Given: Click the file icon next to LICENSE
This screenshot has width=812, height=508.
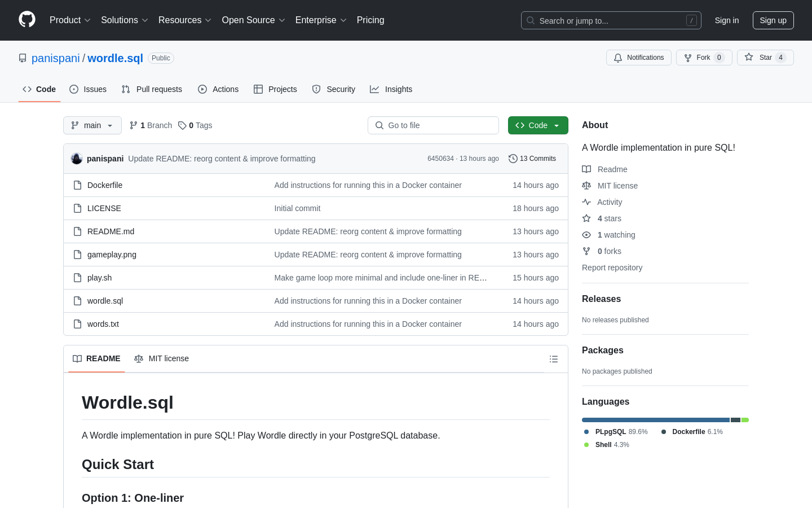Looking at the screenshot, I should [78, 208].
